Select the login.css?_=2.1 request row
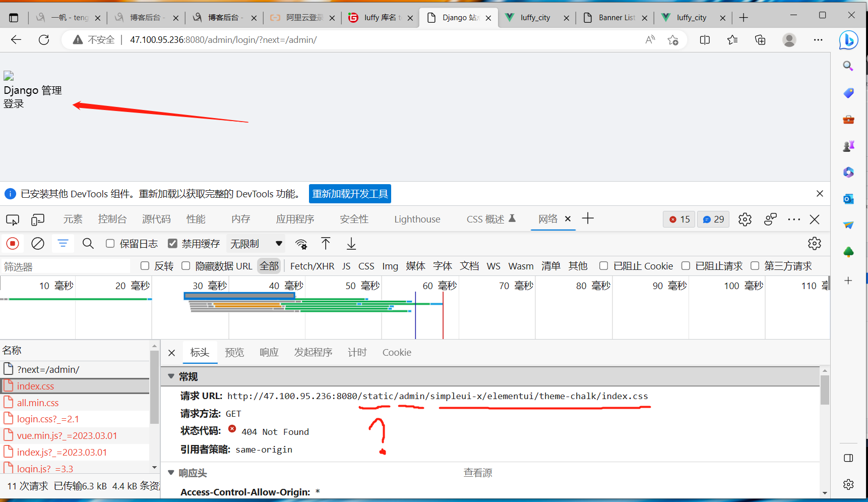This screenshot has height=502, width=868. tap(76, 419)
